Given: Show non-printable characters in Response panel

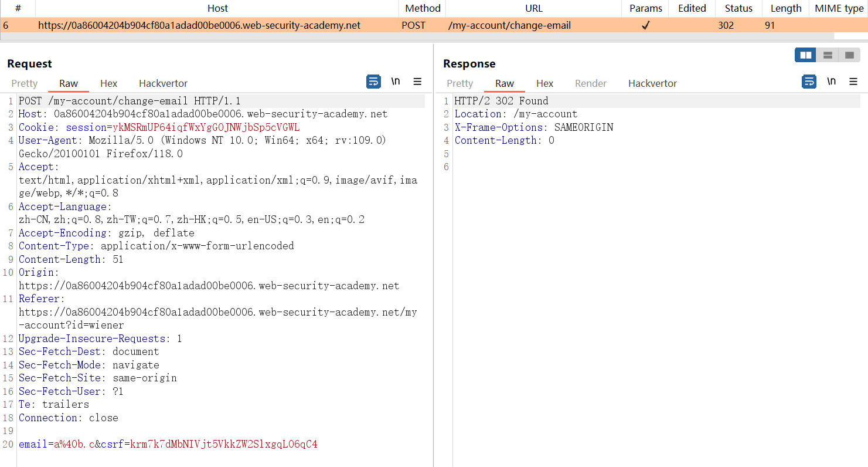Looking at the screenshot, I should [x=831, y=82].
